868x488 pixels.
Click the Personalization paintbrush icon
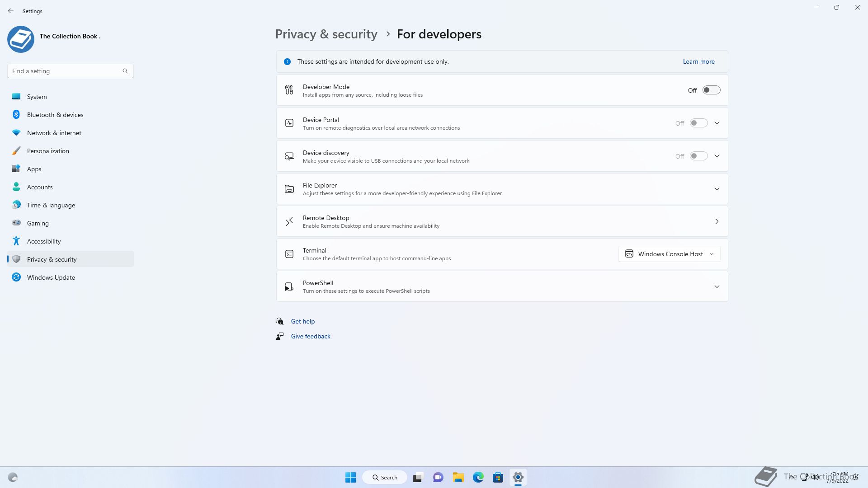(x=16, y=150)
